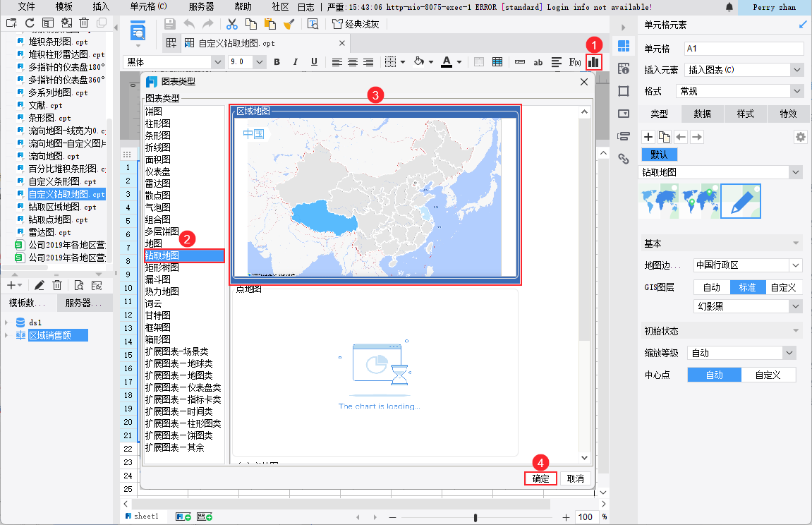Screen dimensions: 812x525
Task: Click the 取消 button
Action: (576, 479)
